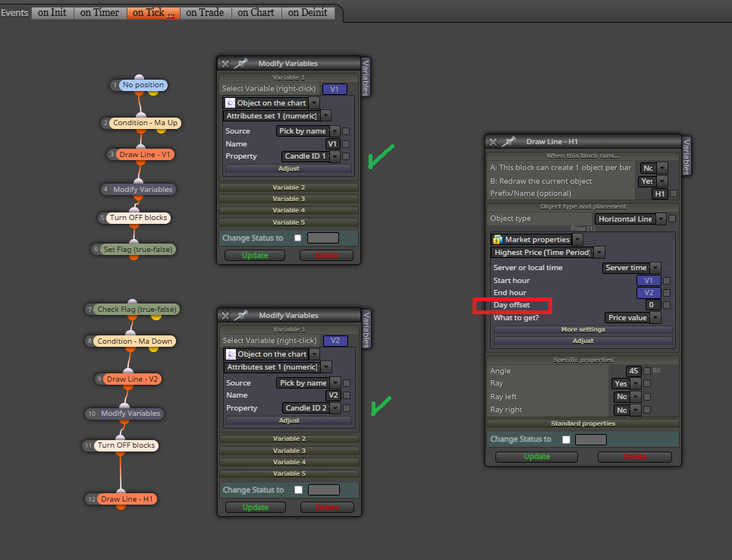Tick the checkbox next to Prefix/Name H1 field
Image resolution: width=732 pixels, height=560 pixels.
pyautogui.click(x=674, y=193)
